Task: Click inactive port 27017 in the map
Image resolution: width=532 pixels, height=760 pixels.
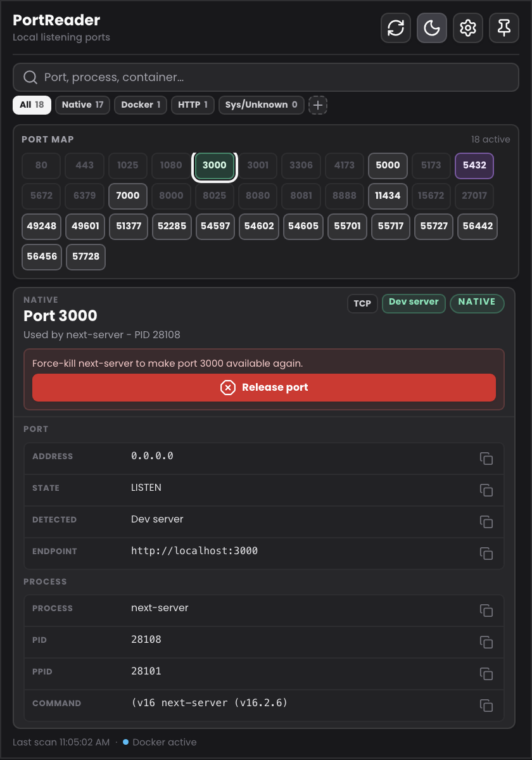Action: [474, 196]
